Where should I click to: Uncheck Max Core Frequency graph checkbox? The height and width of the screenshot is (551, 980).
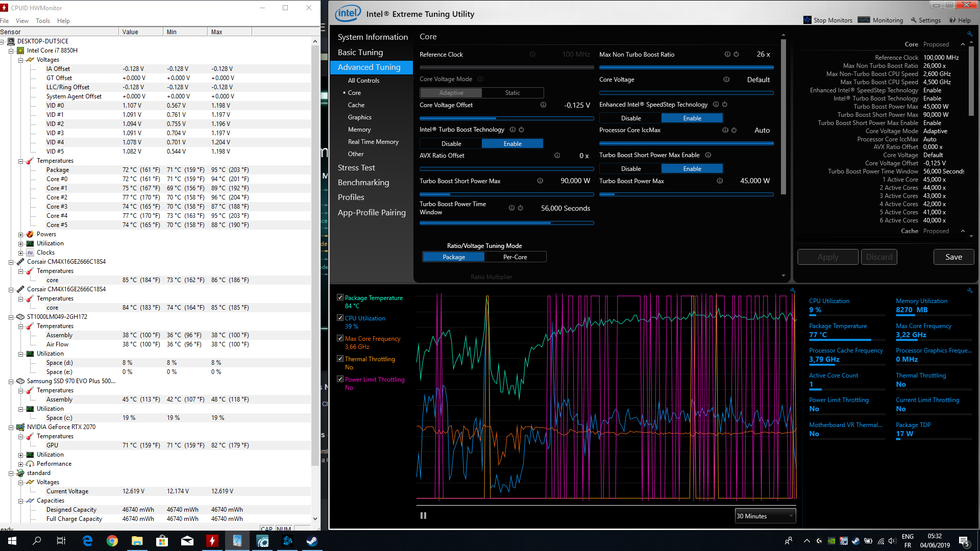coord(340,338)
